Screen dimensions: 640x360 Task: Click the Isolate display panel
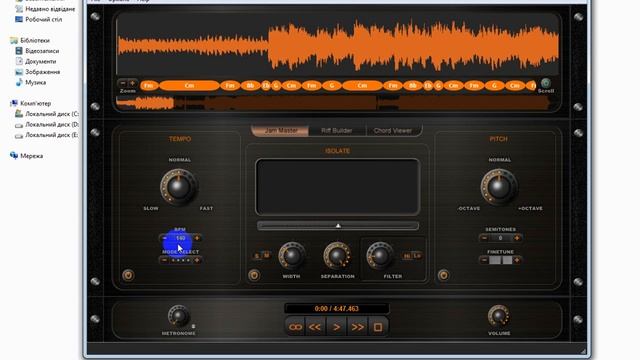pyautogui.click(x=337, y=187)
